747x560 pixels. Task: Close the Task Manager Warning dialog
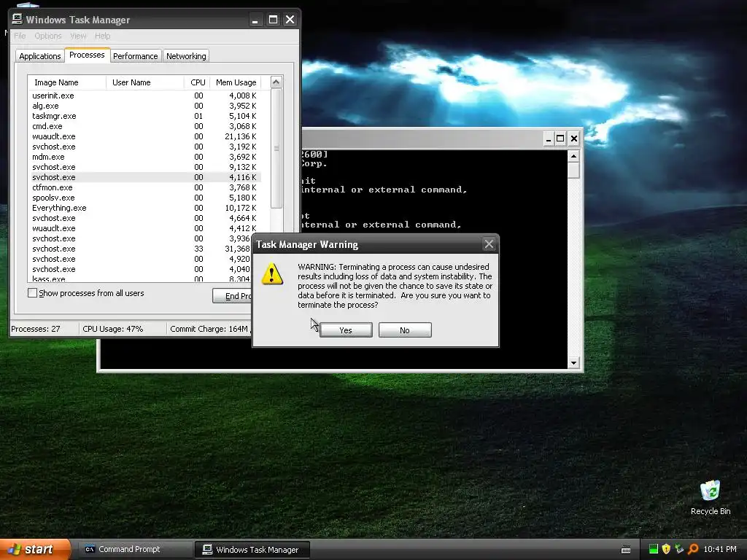point(489,244)
